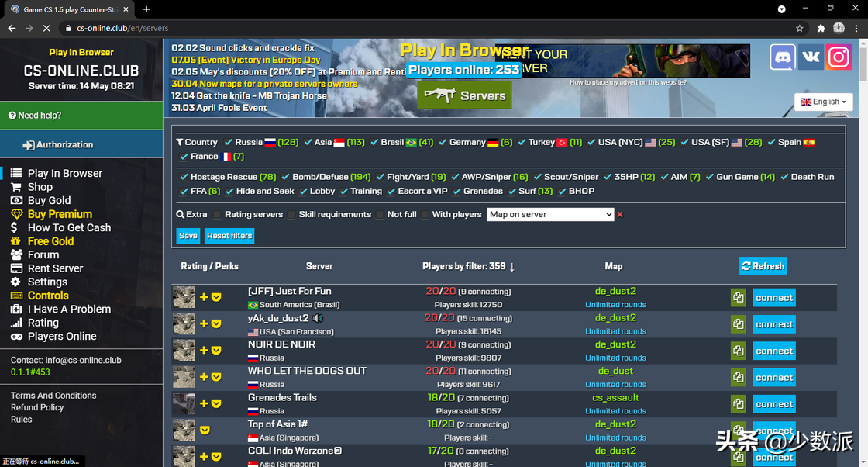Enable the Not full filter
Screen dimensions: 868x467
(381, 215)
